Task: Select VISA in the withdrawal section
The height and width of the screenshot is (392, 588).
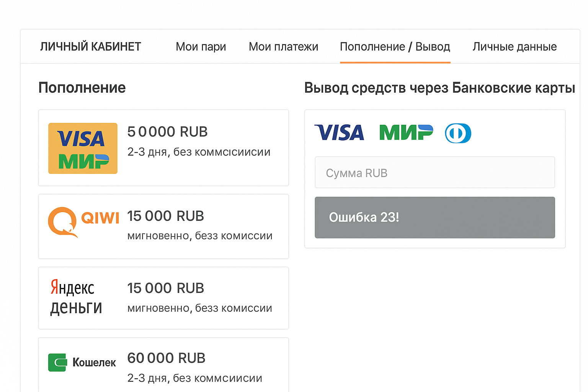Action: [x=339, y=132]
